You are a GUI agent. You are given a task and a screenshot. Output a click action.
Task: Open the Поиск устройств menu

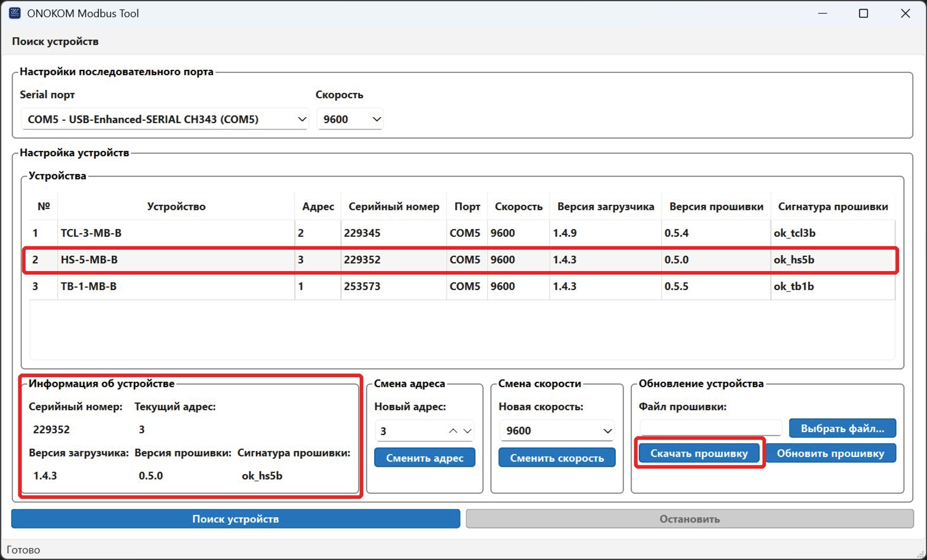(x=55, y=41)
